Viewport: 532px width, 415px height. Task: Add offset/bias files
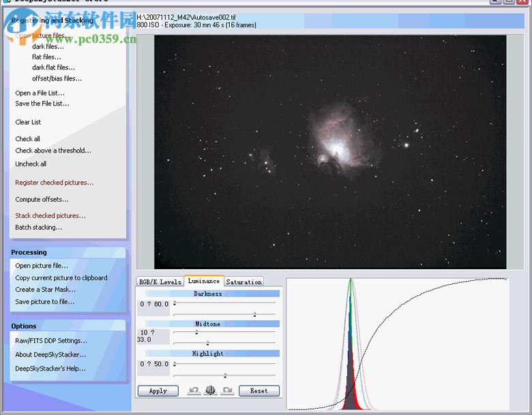(x=57, y=78)
